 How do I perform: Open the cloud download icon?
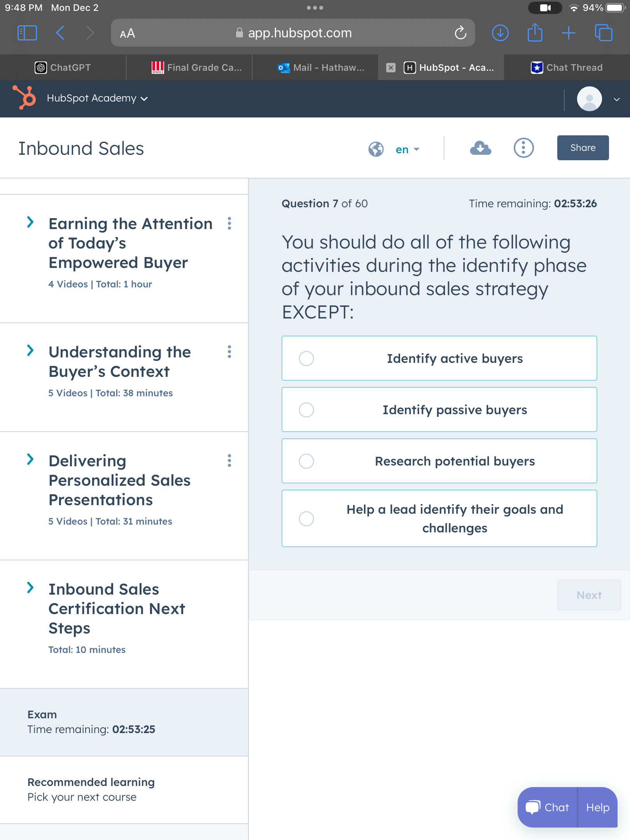(x=481, y=148)
